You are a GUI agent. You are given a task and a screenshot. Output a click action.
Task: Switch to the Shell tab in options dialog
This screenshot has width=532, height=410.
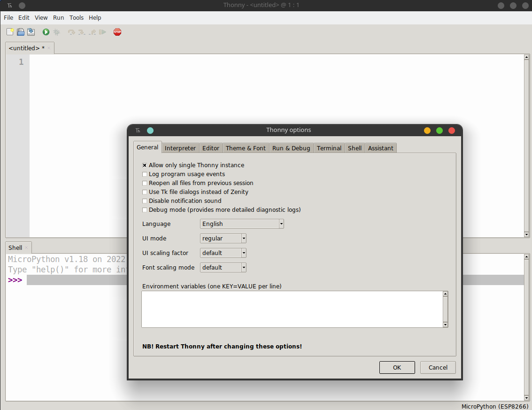(355, 148)
